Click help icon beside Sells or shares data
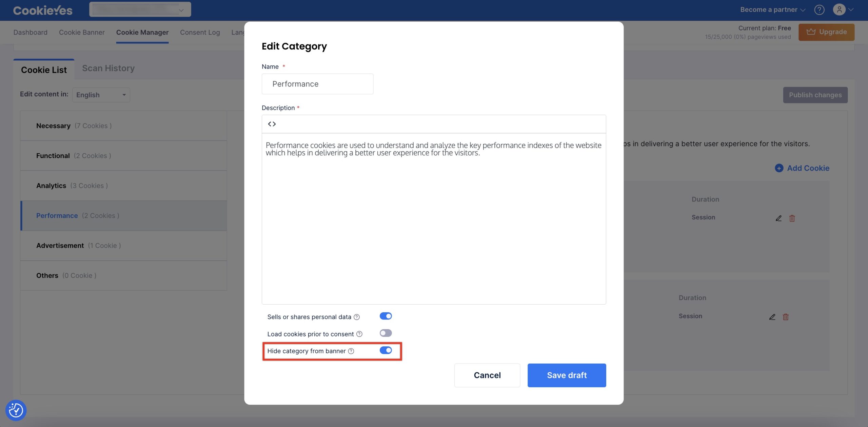Screen dimensions: 868x427 357,317
